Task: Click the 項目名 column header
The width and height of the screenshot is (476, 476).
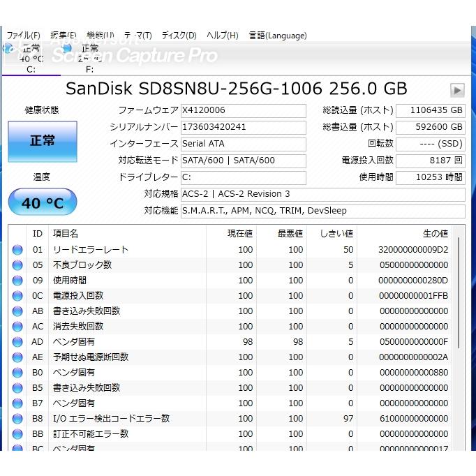Action: [128, 234]
